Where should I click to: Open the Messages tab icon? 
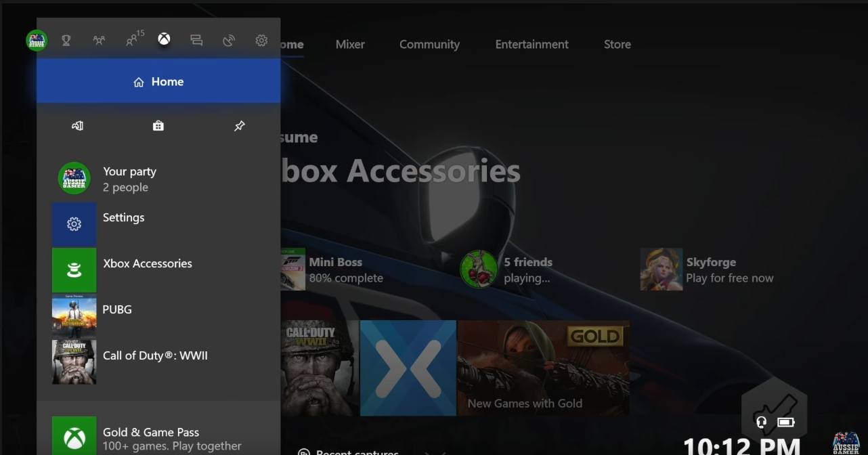[x=196, y=41]
